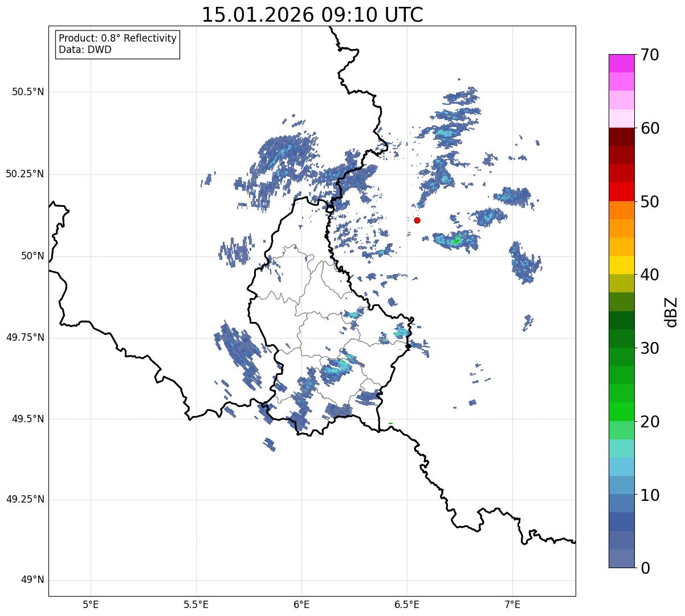Viewport: 685px width, 616px height.
Task: Click the 50.5°N latitude label
Action: click(28, 92)
